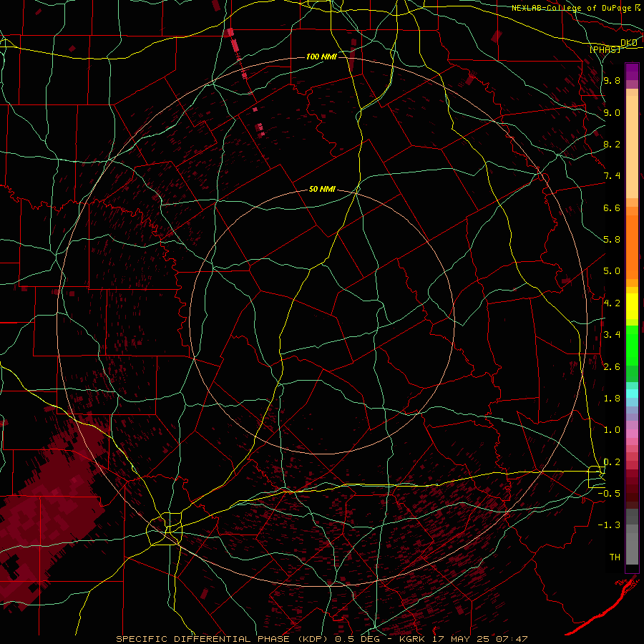
Task: Click the 7.4 scale value
Action: [612, 176]
